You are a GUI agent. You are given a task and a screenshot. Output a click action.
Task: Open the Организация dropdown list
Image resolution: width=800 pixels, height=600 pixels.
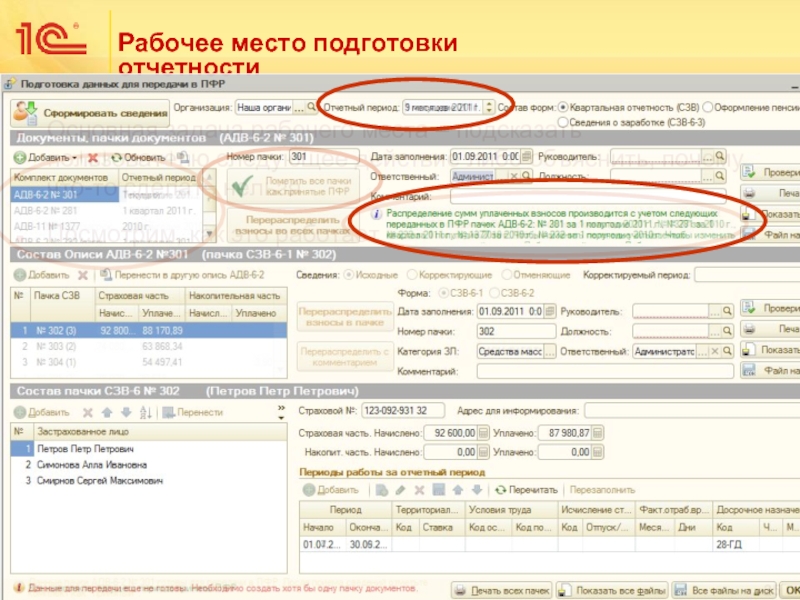point(299,106)
